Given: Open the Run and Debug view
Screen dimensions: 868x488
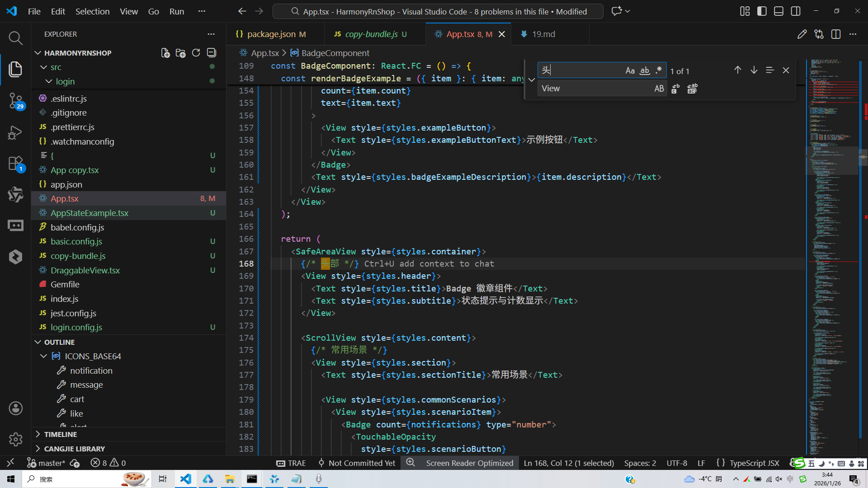Looking at the screenshot, I should tap(15, 132).
